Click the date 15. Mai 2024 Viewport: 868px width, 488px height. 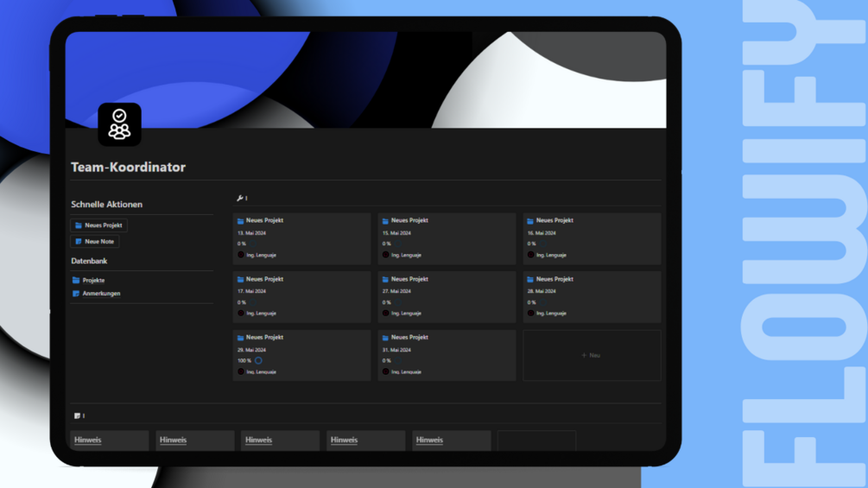(397, 233)
